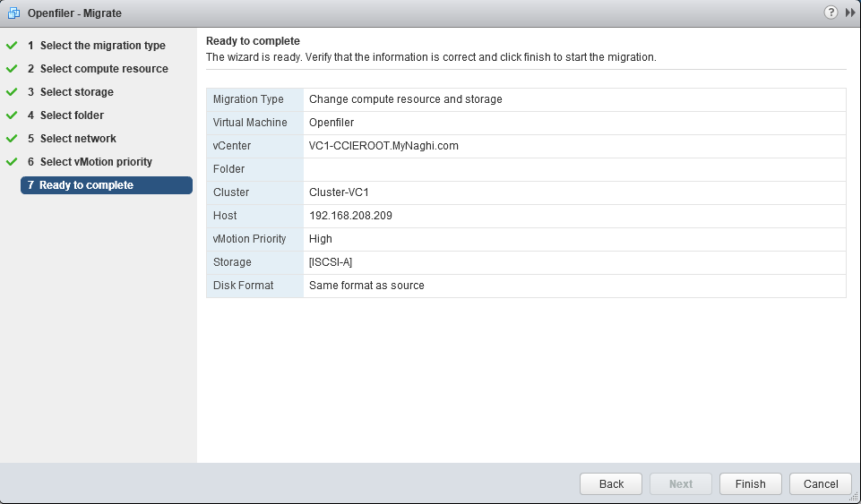Click the resize grip at dialog corner
The image size is (861, 504).
(854, 497)
